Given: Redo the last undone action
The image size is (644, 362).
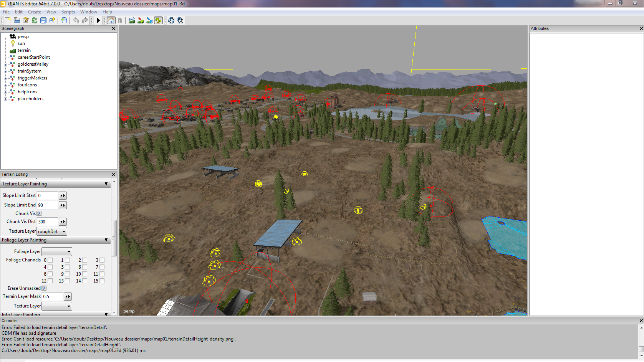Looking at the screenshot, I should (x=85, y=20).
